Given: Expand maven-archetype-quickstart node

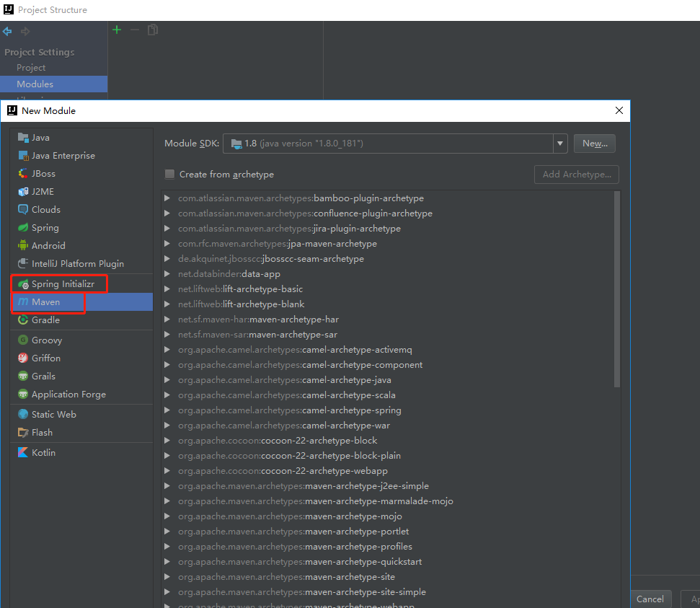Looking at the screenshot, I should click(167, 562).
